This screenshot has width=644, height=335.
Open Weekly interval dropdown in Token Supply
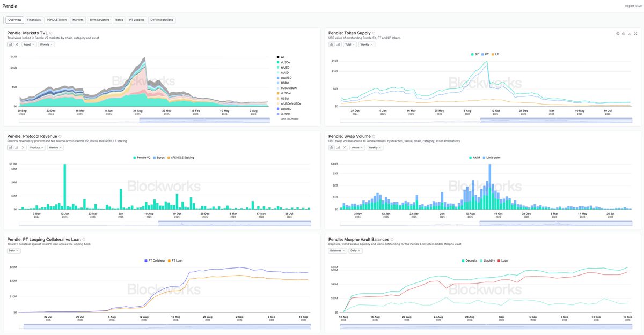coord(367,44)
